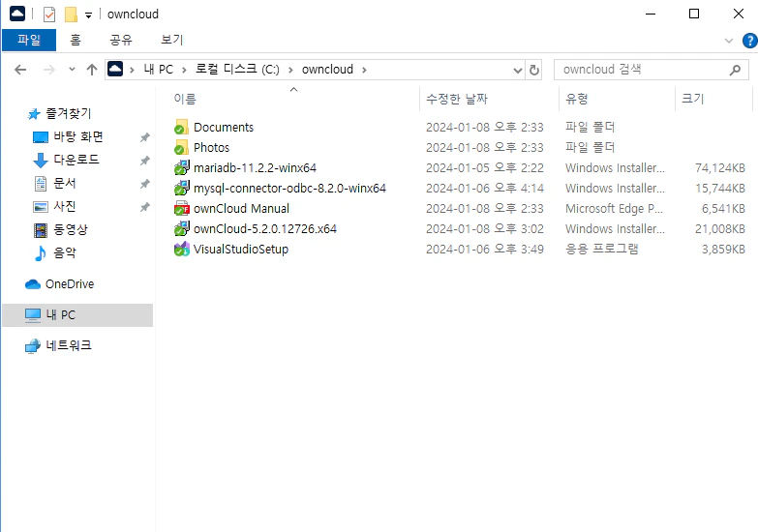The width and height of the screenshot is (758, 532).
Task: Click the search magnifier icon
Action: pos(735,70)
